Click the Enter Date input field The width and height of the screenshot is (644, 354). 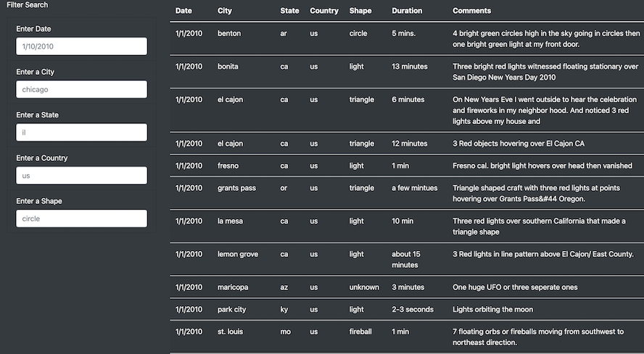[81, 46]
